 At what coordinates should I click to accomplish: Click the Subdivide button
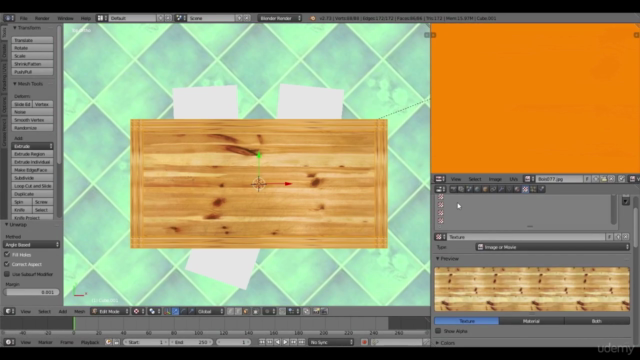[32, 178]
